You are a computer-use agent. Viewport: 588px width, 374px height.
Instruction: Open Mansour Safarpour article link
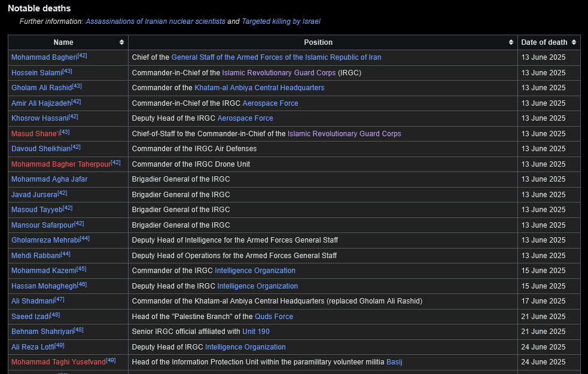point(42,225)
